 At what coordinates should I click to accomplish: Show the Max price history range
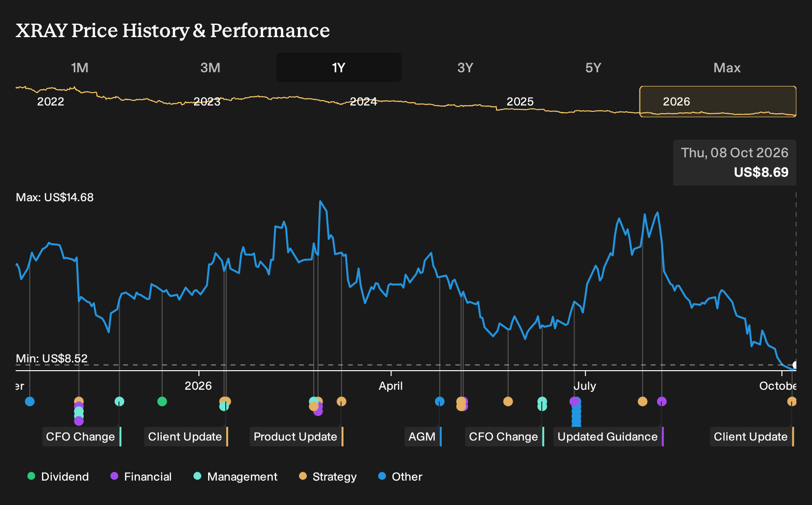point(727,67)
